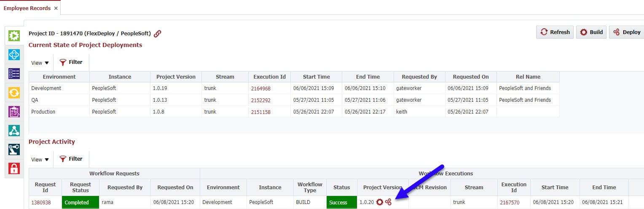This screenshot has width=644, height=209.
Task: Click requester name rama
Action: 107,202
